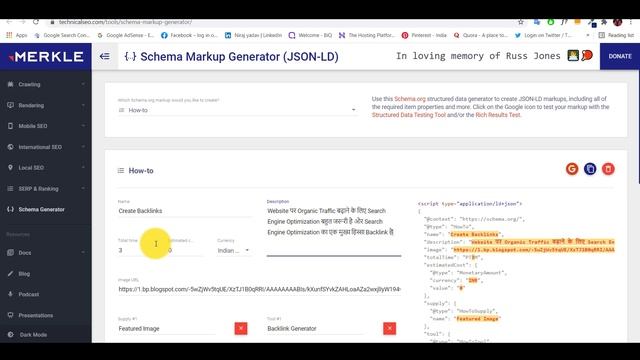The width and height of the screenshot is (640, 360).
Task: Open the browser profile avatar
Action: tap(617, 22)
